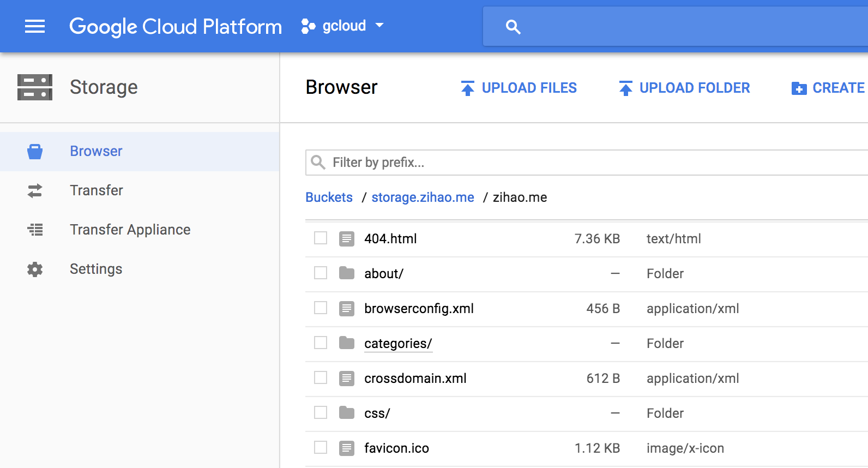Image resolution: width=868 pixels, height=468 pixels.
Task: Click the file icon for favicon.ico
Action: [347, 448]
